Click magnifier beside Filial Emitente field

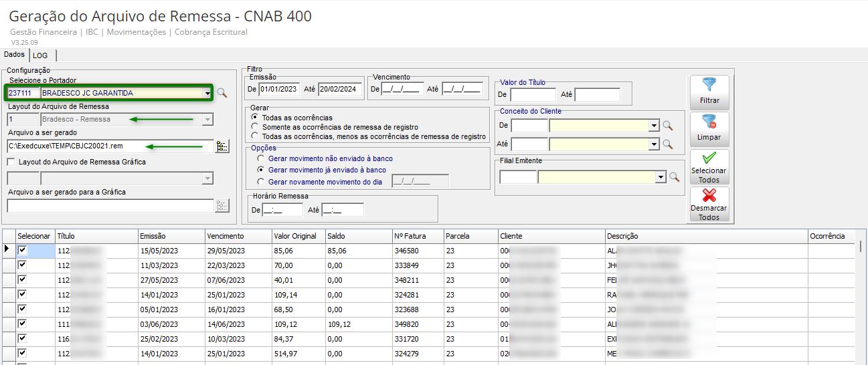click(x=675, y=177)
